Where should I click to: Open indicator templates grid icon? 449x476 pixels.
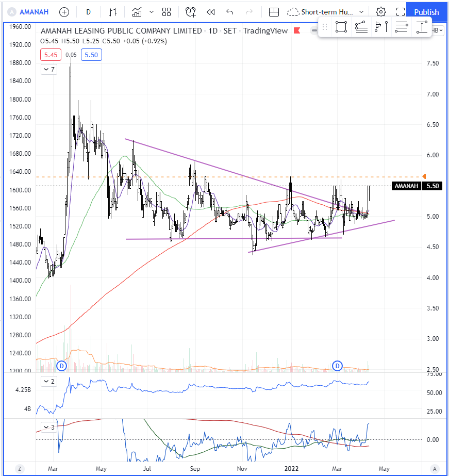click(x=167, y=12)
